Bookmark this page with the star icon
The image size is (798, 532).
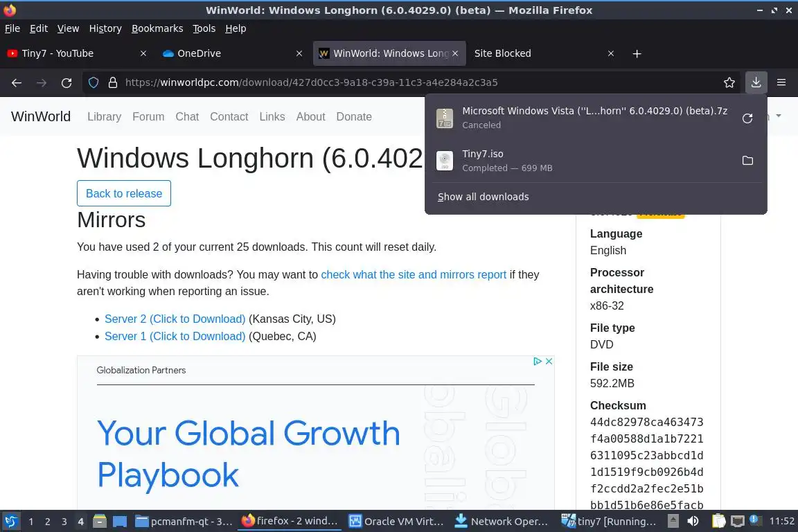pos(729,82)
